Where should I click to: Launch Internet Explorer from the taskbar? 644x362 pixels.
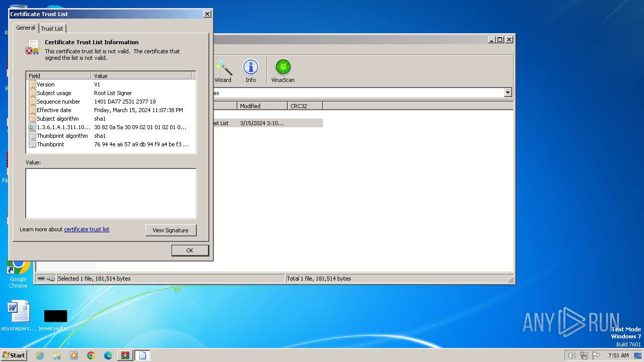pos(40,355)
